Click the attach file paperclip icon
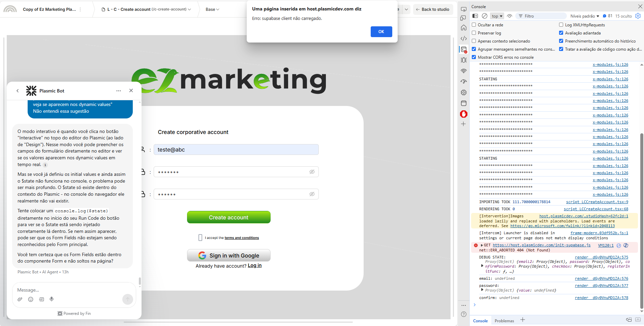This screenshot has height=326, width=644. (20, 299)
